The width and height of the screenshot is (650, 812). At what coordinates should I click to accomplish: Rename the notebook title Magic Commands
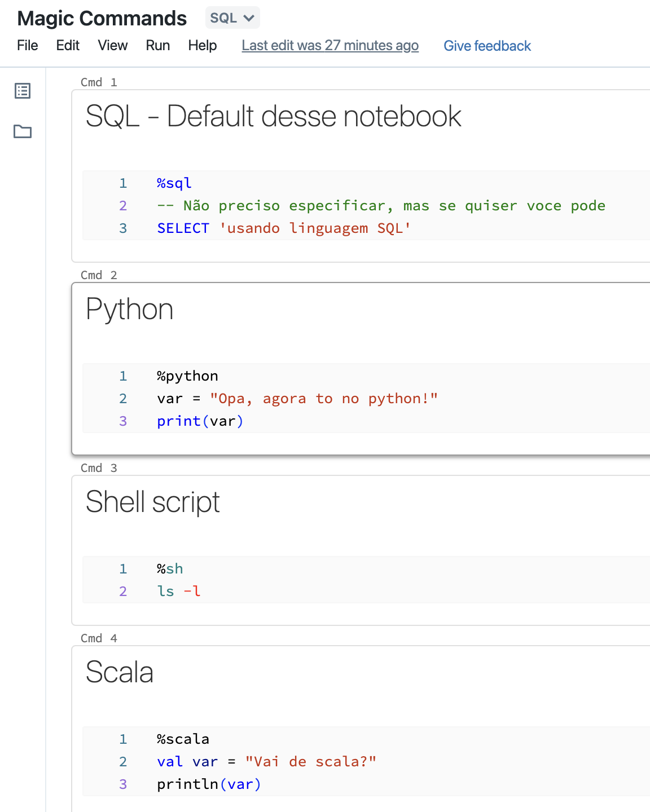(x=102, y=19)
